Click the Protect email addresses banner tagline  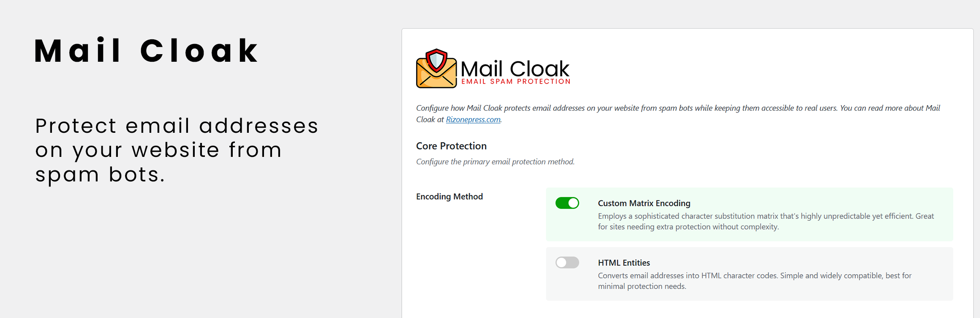click(177, 151)
